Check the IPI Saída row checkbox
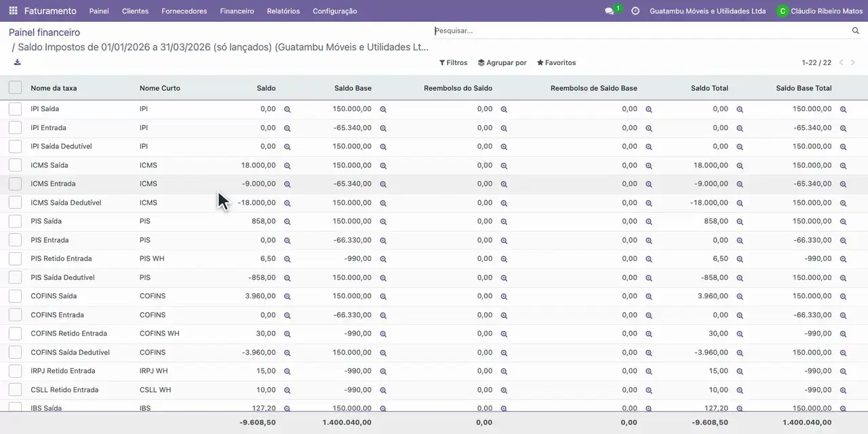Viewport: 868px width, 434px height. click(15, 108)
